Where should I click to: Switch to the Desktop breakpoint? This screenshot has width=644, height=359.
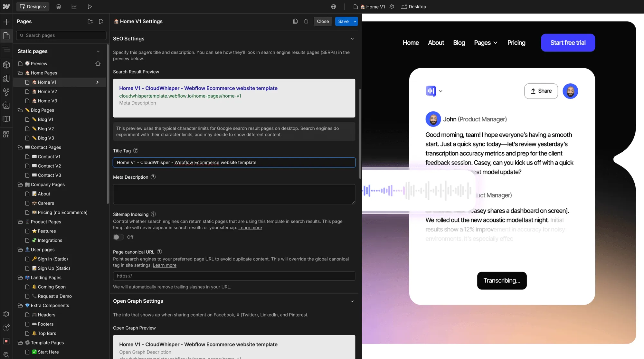pyautogui.click(x=414, y=6)
